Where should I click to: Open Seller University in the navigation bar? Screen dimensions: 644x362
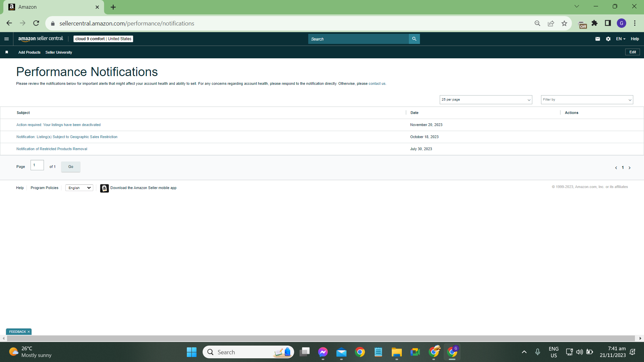59,52
